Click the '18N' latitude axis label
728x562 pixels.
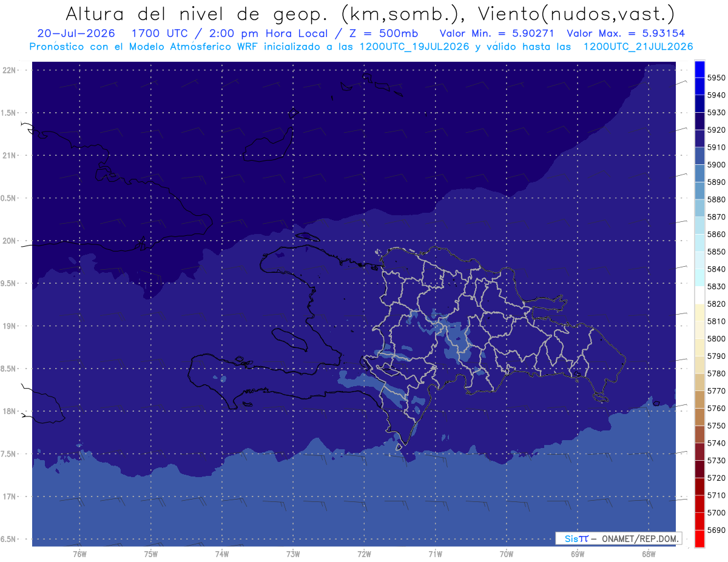pos(8,411)
